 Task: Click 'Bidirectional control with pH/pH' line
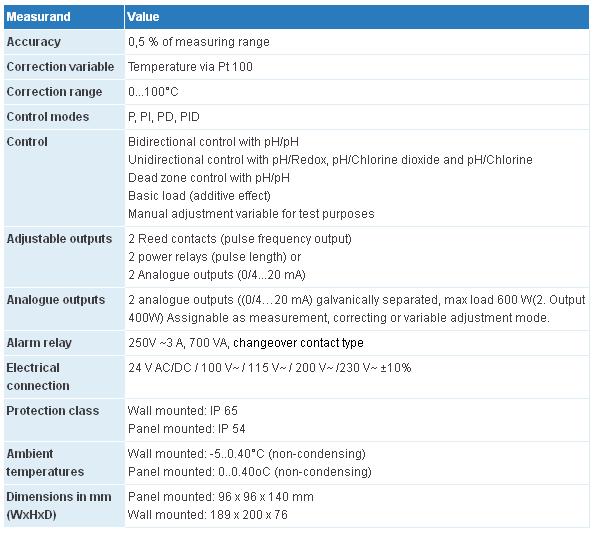[213, 142]
